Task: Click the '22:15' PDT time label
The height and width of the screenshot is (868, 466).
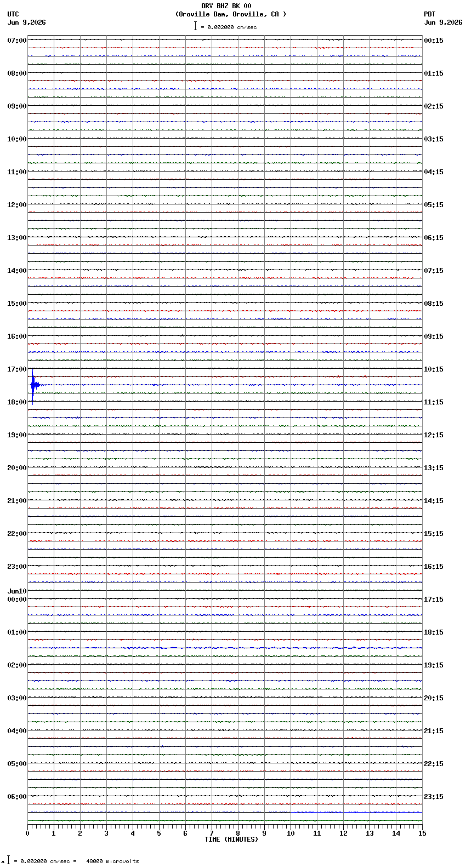Action: 434,764
